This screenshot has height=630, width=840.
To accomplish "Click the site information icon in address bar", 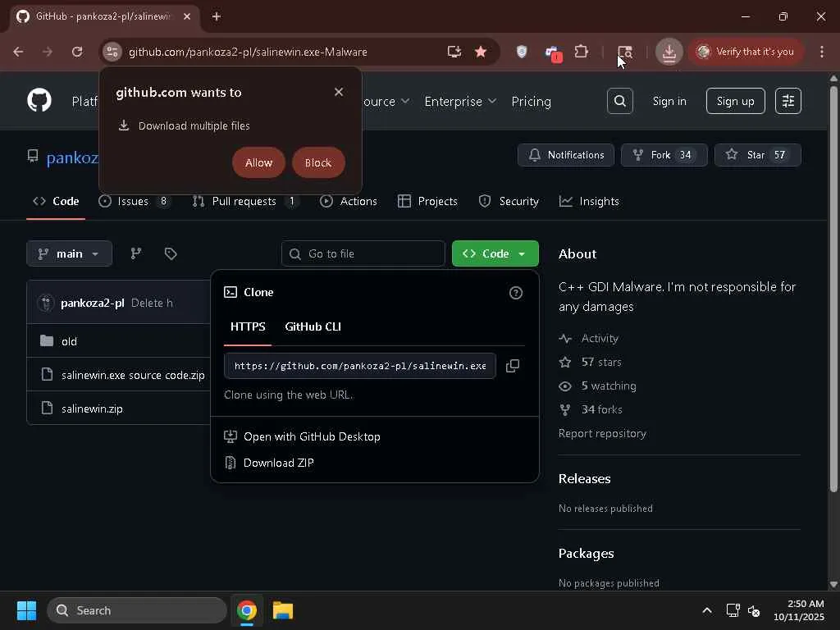I will [112, 52].
